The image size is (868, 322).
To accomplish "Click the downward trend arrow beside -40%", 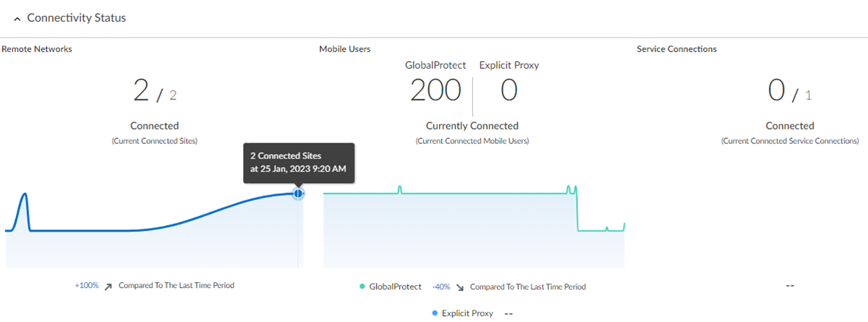I will [459, 287].
